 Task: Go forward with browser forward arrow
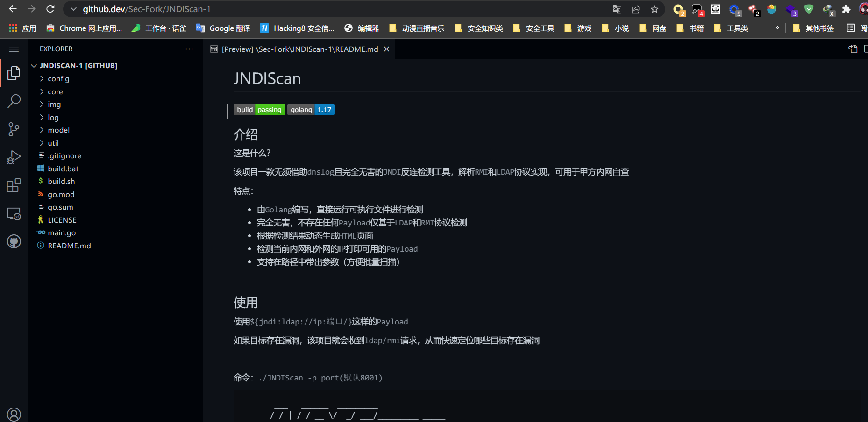(x=31, y=9)
